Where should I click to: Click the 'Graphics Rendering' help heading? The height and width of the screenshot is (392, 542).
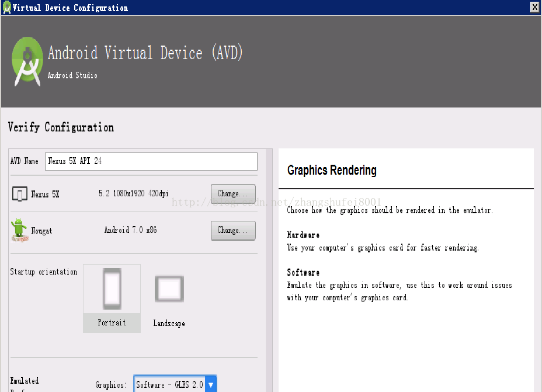coord(332,170)
